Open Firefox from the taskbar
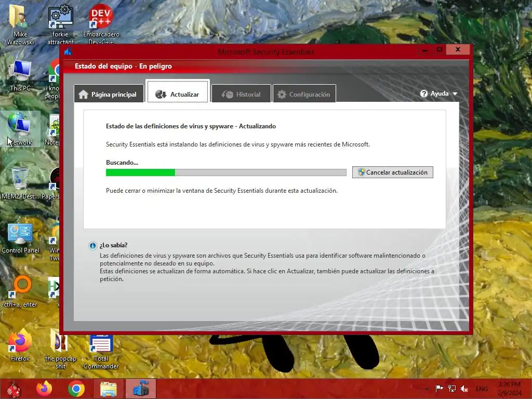 (45, 389)
